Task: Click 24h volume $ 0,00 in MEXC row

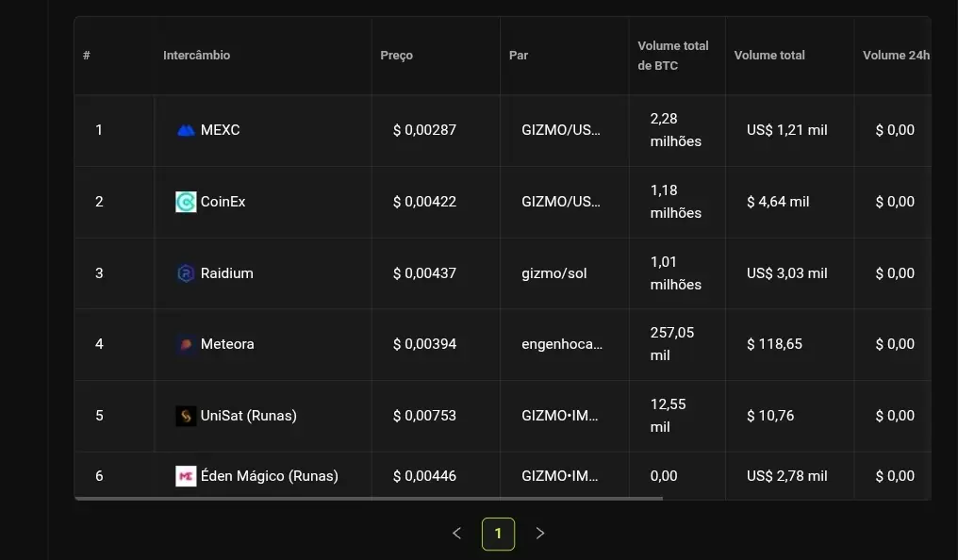Action: point(895,130)
